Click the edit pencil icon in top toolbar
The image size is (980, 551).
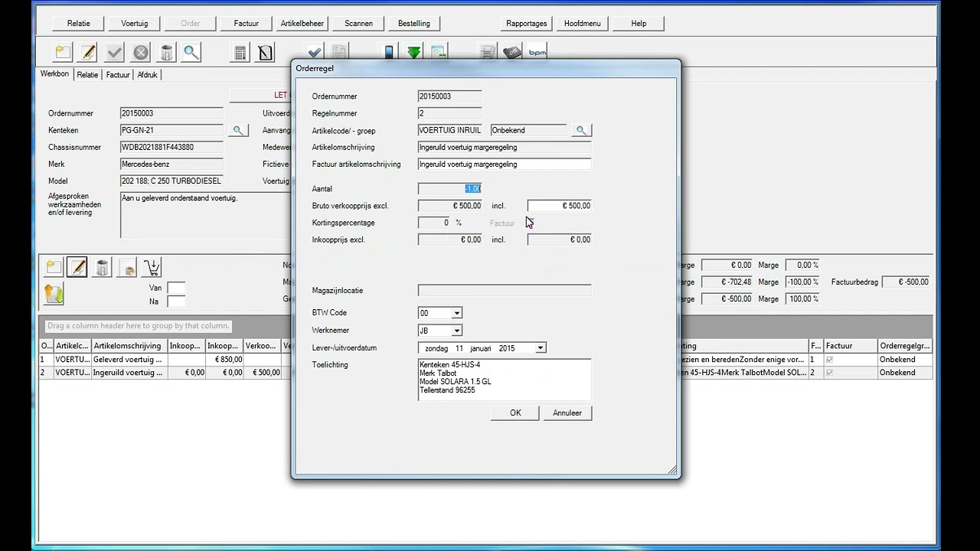click(x=89, y=52)
